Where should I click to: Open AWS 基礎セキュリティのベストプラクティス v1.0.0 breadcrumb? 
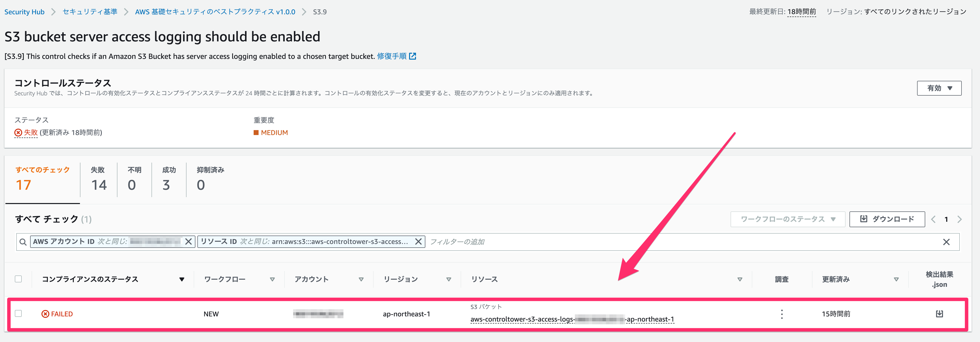click(215, 12)
